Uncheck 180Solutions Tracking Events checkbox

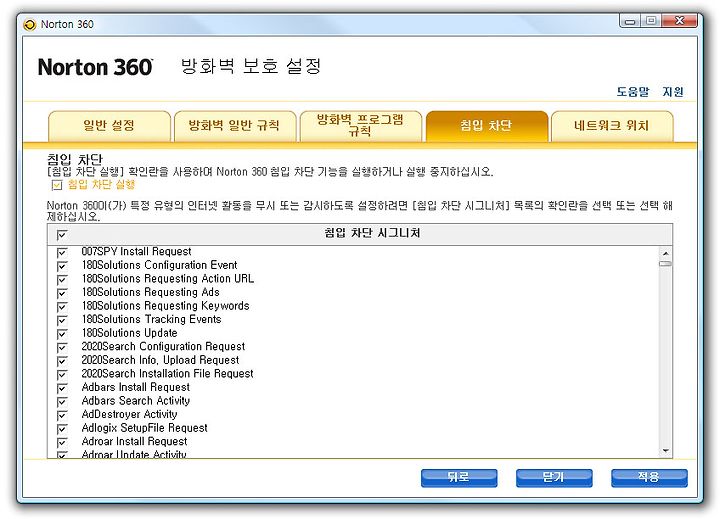62,321
